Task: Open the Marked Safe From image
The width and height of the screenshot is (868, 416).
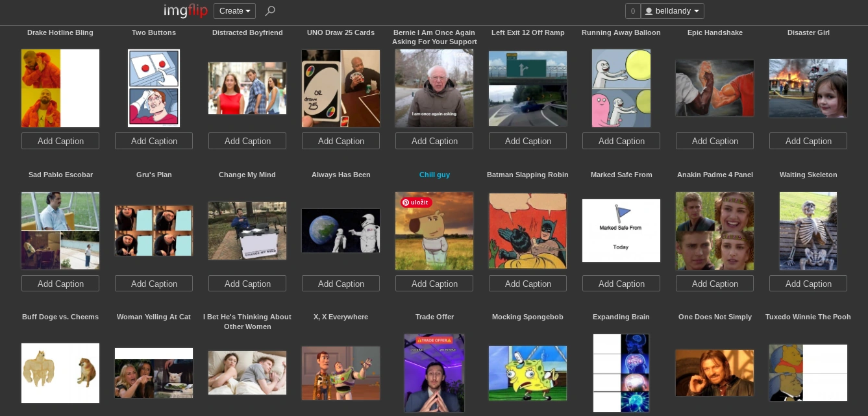Action: [621, 230]
